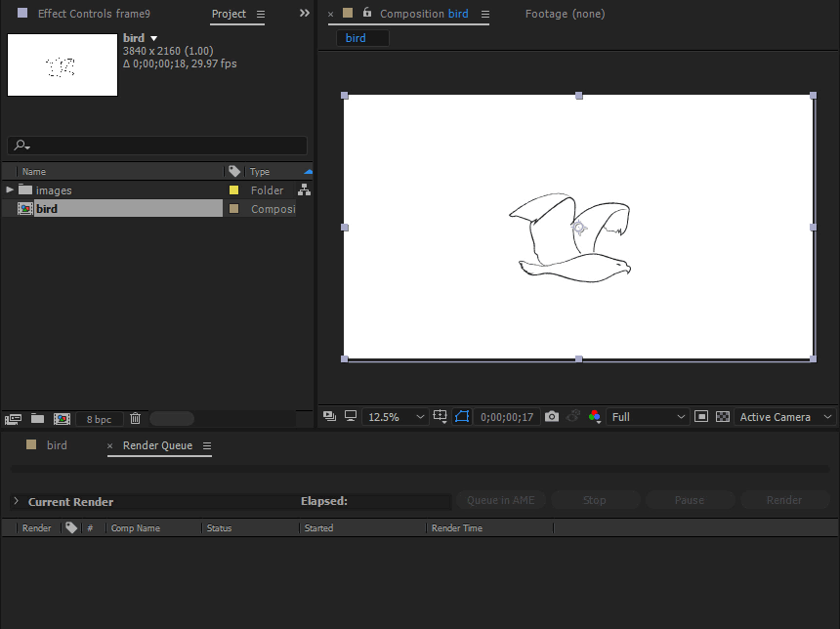Open the Full resolution dropdown

647,416
